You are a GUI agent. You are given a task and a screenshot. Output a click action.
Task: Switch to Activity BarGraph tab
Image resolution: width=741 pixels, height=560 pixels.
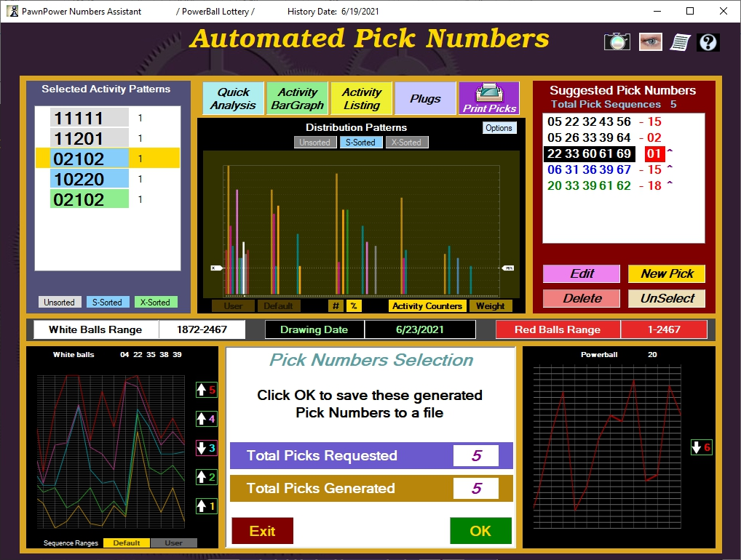click(297, 98)
